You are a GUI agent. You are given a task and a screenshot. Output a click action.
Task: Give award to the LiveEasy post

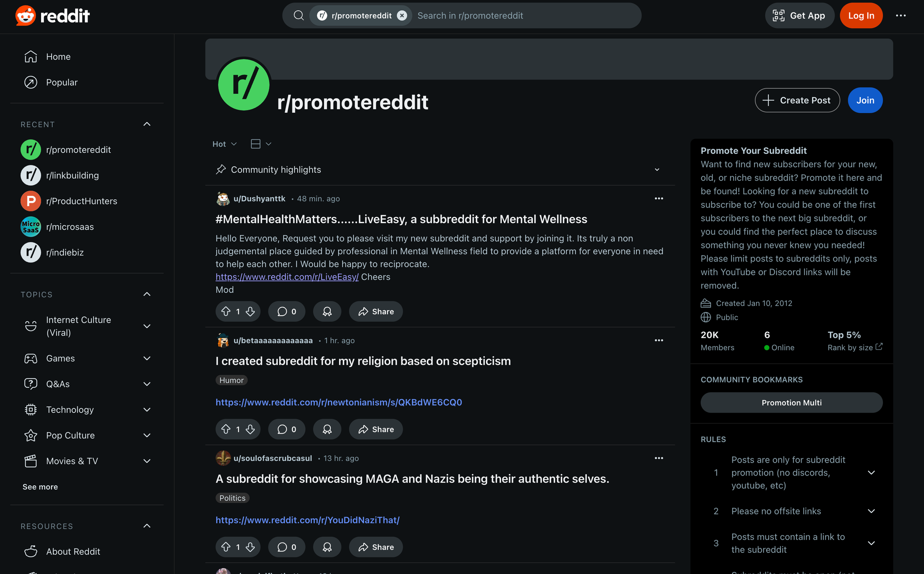[327, 311]
